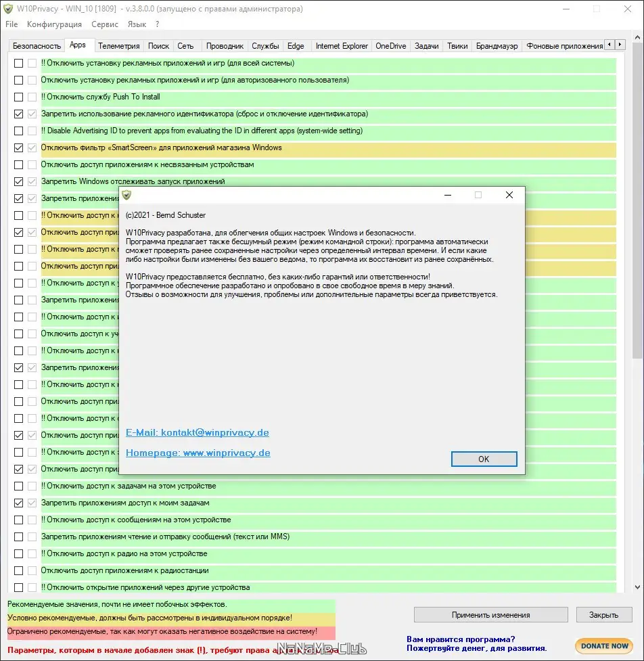
Task: Check first box for Отключить доступ к задачам на этом устройстве
Action: (x=18, y=486)
